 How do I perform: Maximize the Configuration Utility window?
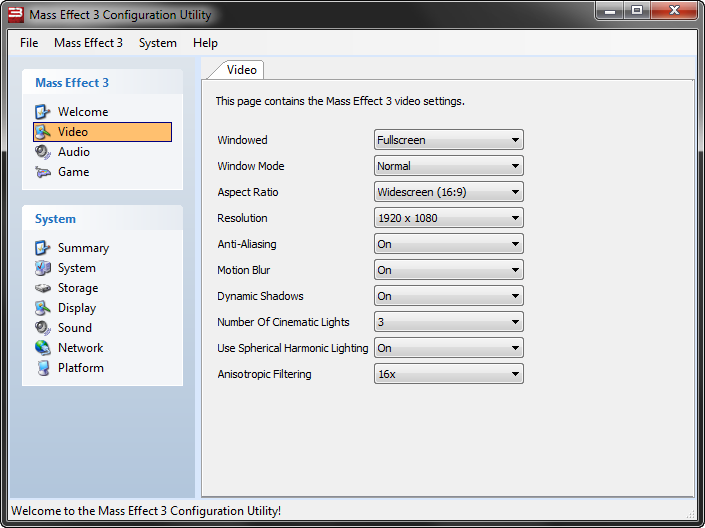637,10
